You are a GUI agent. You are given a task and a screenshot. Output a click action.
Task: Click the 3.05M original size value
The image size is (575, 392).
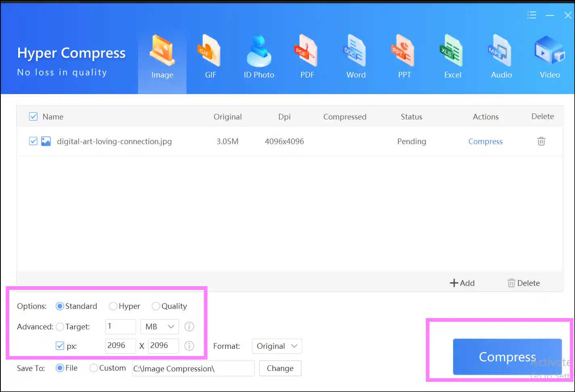pyautogui.click(x=227, y=141)
